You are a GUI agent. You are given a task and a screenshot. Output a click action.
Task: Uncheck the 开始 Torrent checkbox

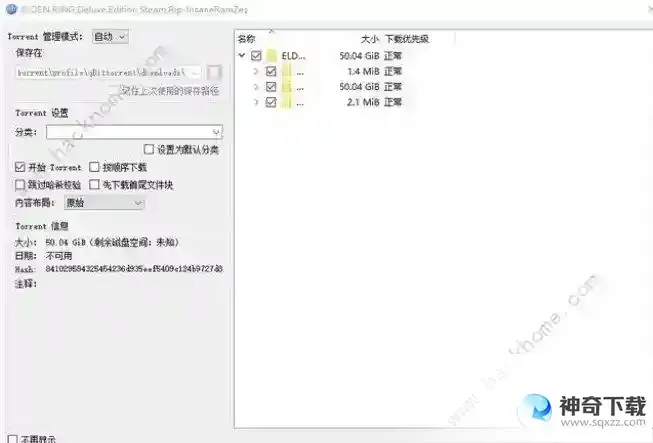pyautogui.click(x=20, y=167)
